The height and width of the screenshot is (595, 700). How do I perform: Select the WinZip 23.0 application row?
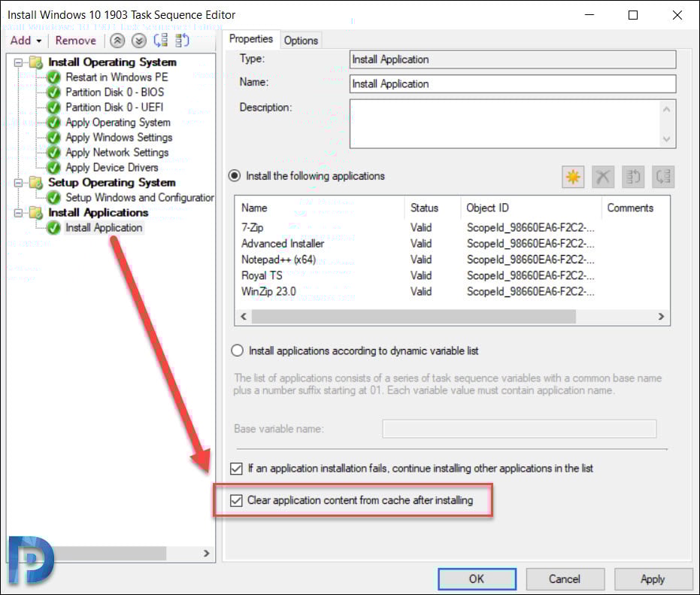tap(452, 292)
